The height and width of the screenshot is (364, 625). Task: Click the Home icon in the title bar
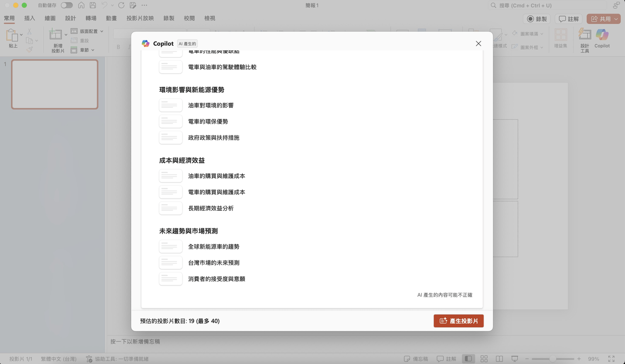coord(81,5)
